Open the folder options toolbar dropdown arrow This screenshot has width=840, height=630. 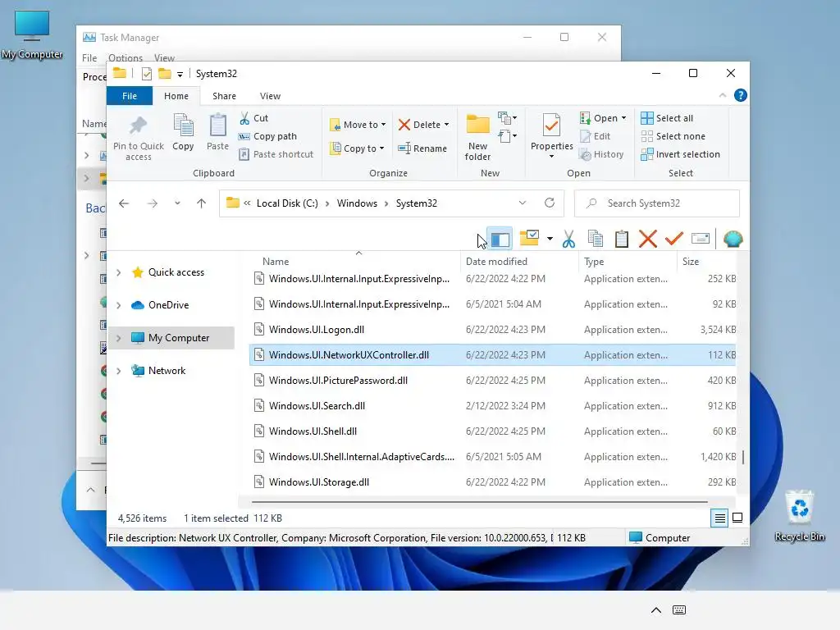550,239
